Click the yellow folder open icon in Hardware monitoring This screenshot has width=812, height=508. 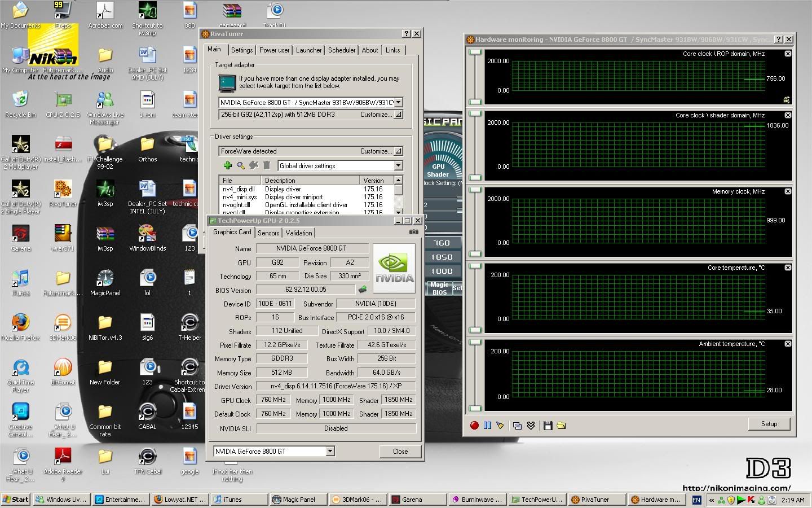[561, 426]
